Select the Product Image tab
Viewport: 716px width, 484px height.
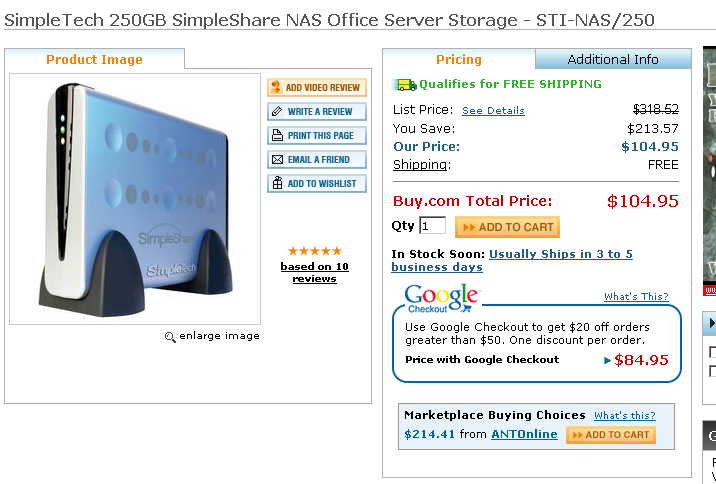(x=95, y=59)
